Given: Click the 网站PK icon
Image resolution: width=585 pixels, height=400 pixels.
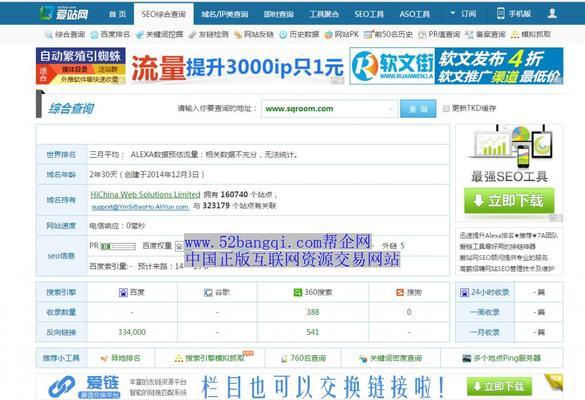Looking at the screenshot, I should point(328,35).
